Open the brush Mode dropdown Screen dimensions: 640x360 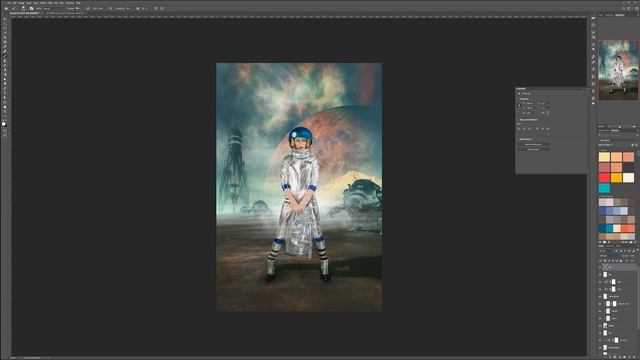click(x=53, y=8)
